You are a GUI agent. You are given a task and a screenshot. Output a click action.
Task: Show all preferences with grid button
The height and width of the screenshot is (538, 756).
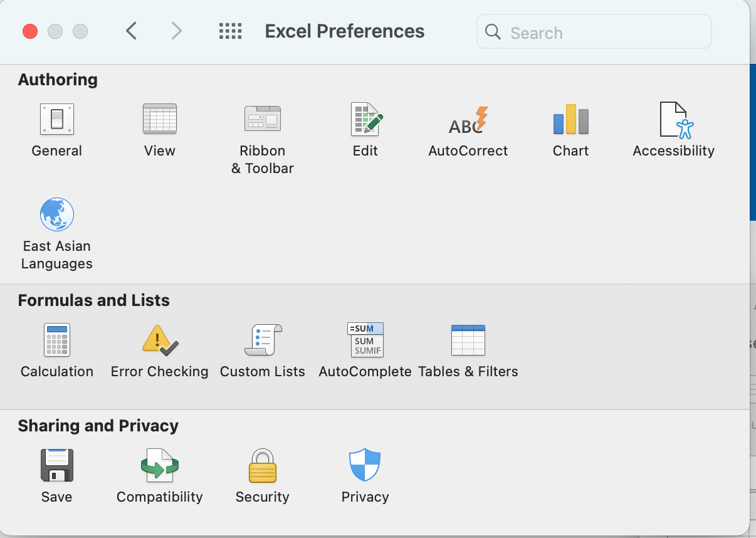coord(230,31)
